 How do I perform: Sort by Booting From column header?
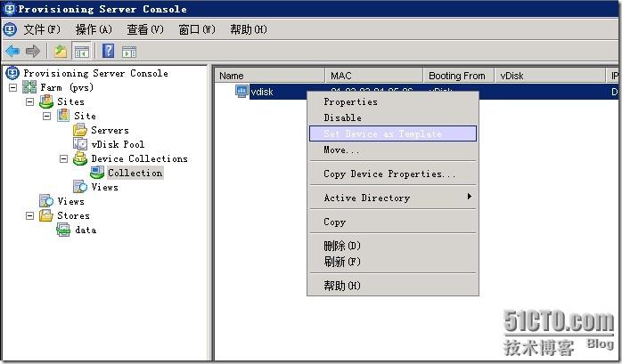[x=459, y=76]
